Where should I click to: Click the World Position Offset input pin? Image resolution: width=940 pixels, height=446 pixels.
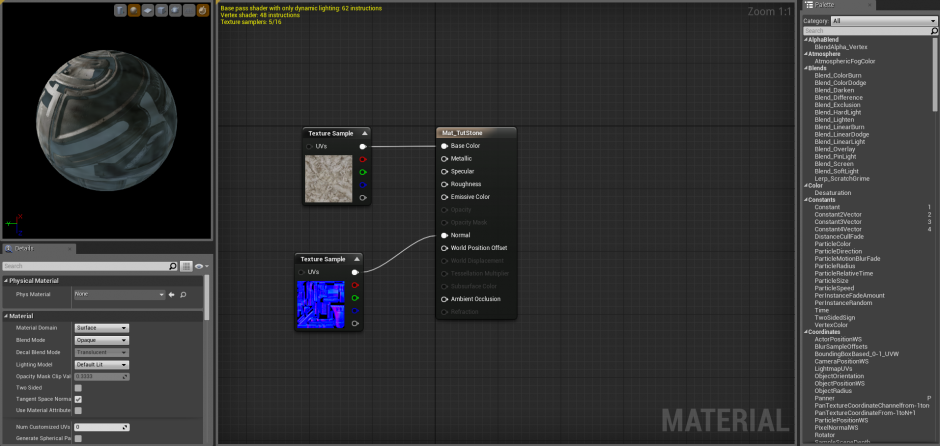(x=444, y=248)
